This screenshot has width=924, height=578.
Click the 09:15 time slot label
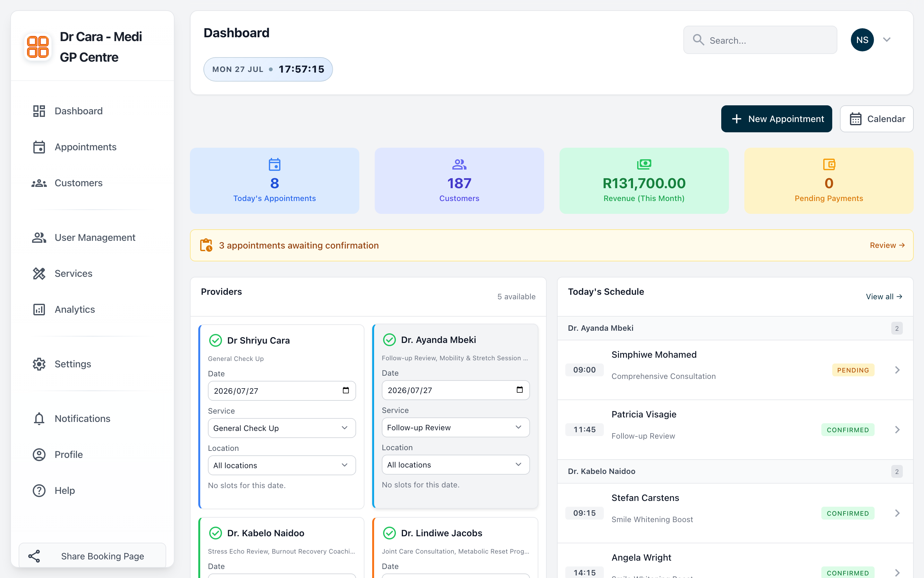[x=584, y=513]
